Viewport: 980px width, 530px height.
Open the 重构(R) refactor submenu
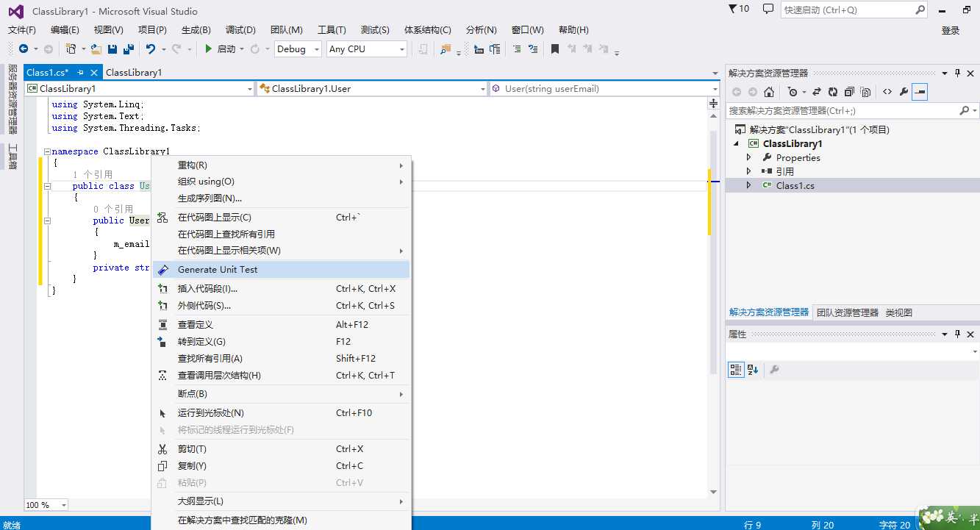tap(281, 165)
